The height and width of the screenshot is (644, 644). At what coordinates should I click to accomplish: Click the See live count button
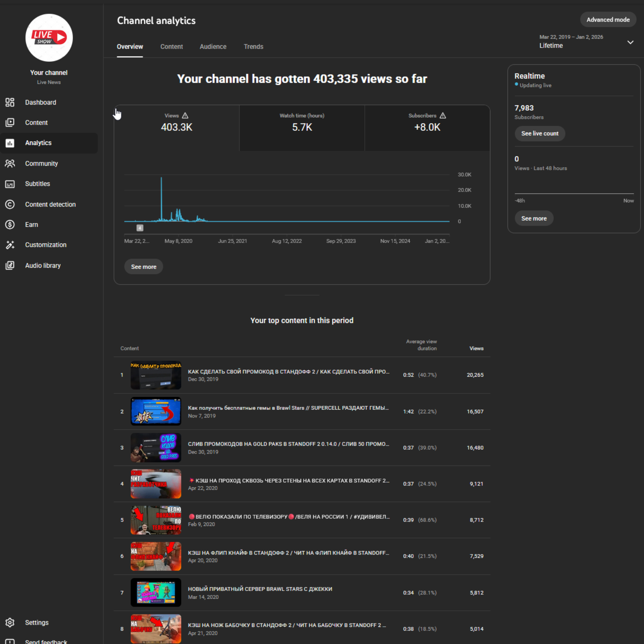point(539,133)
